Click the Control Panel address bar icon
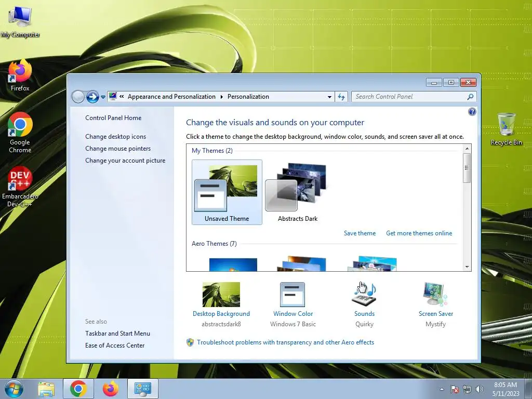The image size is (532, 399). pos(113,96)
